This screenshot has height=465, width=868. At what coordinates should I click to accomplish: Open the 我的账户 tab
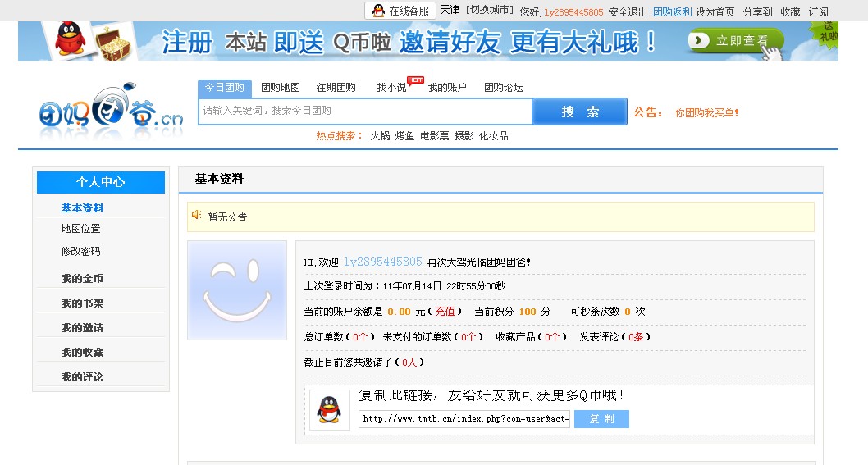point(447,88)
